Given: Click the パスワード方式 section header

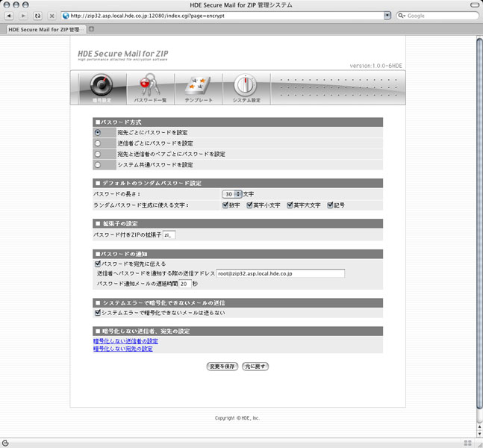Looking at the screenshot, I should 238,122.
